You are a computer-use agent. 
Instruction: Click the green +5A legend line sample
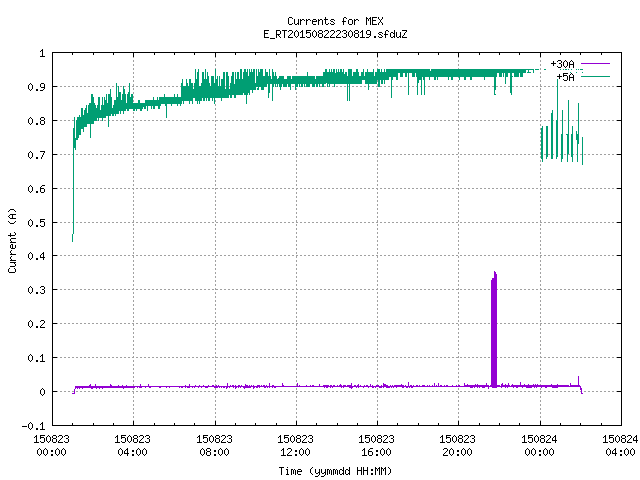(595, 76)
